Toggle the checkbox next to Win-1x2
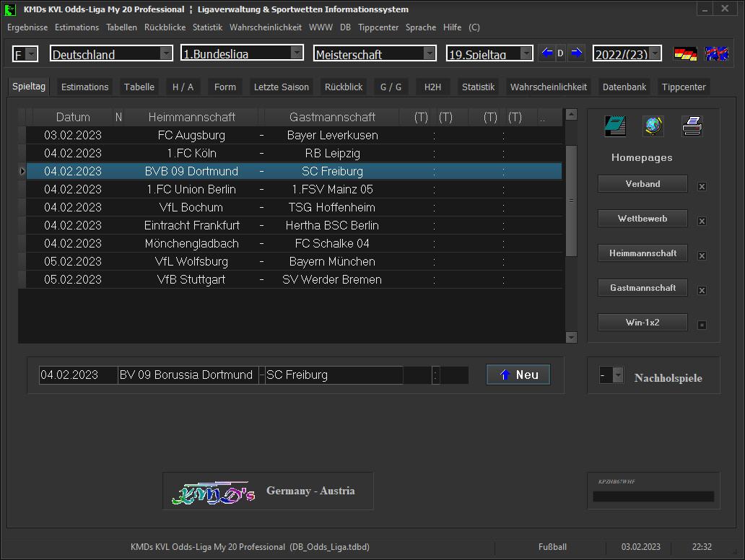 click(702, 325)
